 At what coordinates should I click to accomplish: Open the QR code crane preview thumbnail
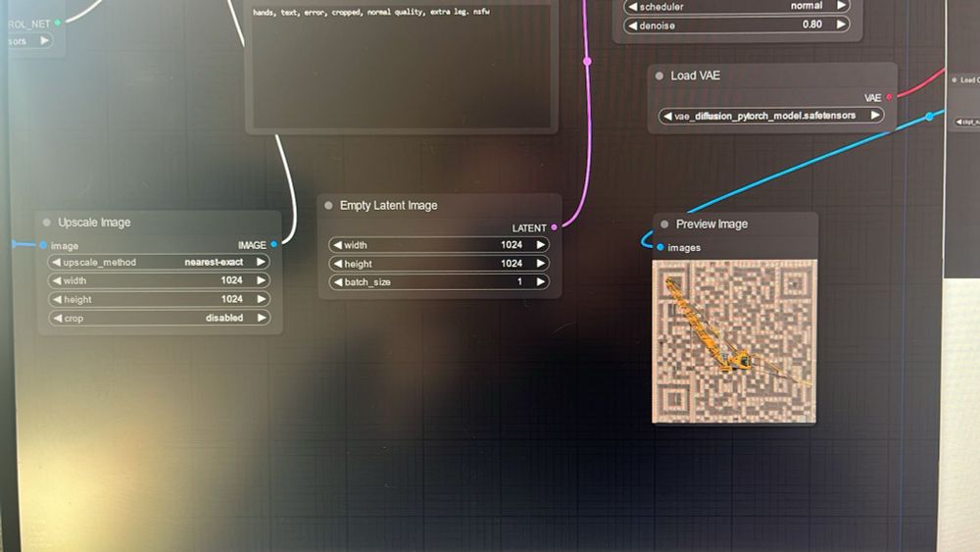point(734,341)
